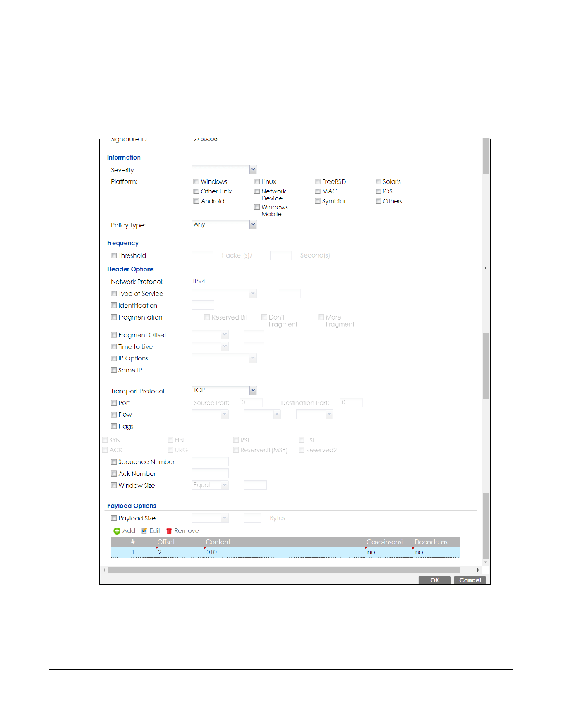
Task: Tick the Window Size checkbox
Action: click(114, 485)
